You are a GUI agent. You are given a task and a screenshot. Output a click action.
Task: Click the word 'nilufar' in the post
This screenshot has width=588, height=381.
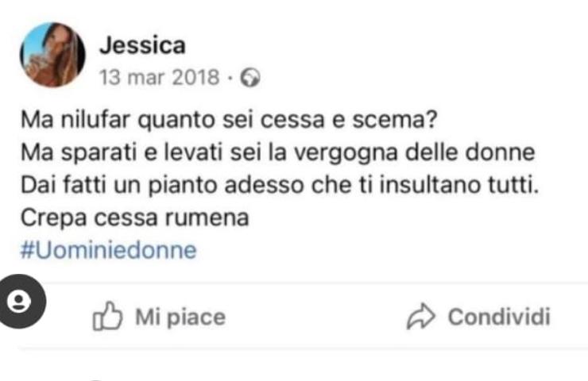[95, 120]
